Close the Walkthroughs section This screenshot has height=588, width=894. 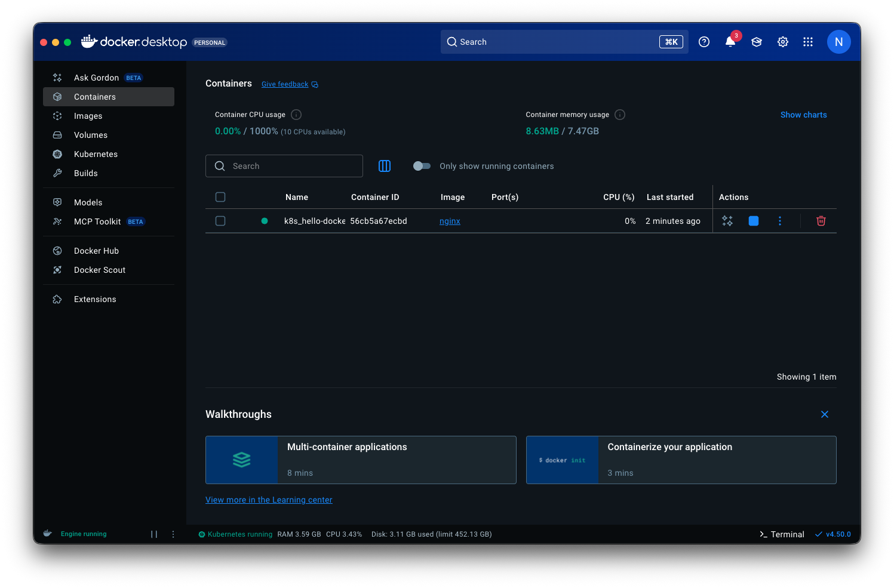point(825,414)
